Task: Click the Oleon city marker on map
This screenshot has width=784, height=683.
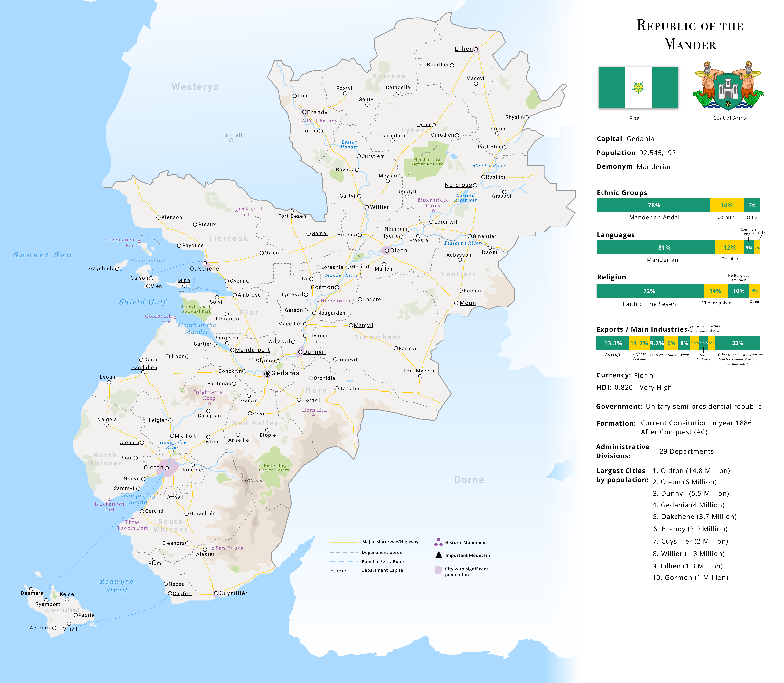Action: click(x=387, y=250)
